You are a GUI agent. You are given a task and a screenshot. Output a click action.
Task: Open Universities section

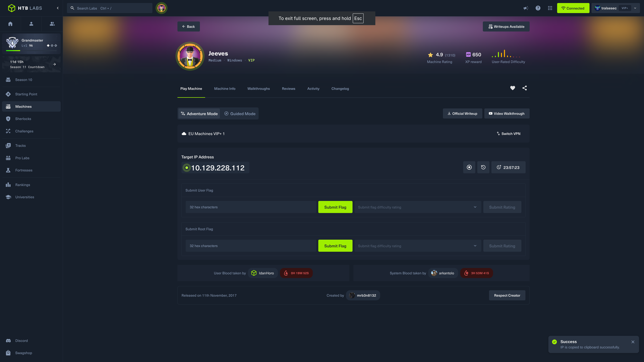coord(31,197)
